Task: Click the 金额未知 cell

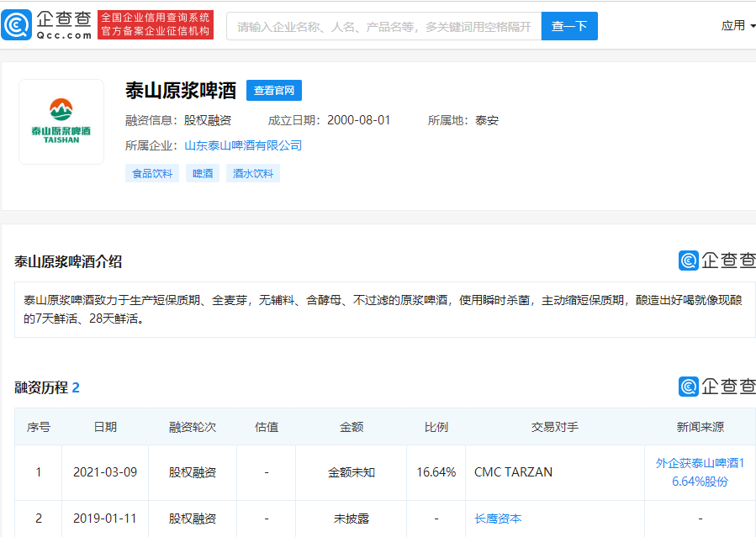Action: coord(351,472)
